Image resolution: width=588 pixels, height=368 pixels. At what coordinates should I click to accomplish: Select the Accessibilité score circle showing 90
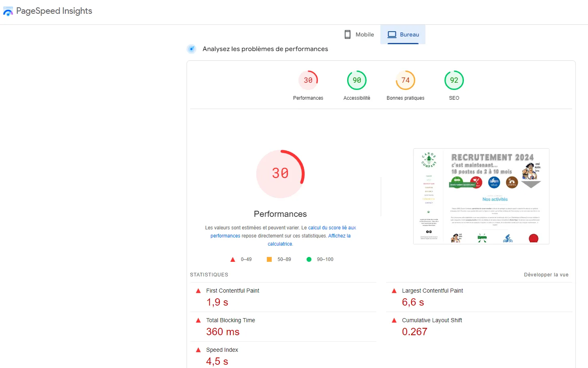pos(356,80)
